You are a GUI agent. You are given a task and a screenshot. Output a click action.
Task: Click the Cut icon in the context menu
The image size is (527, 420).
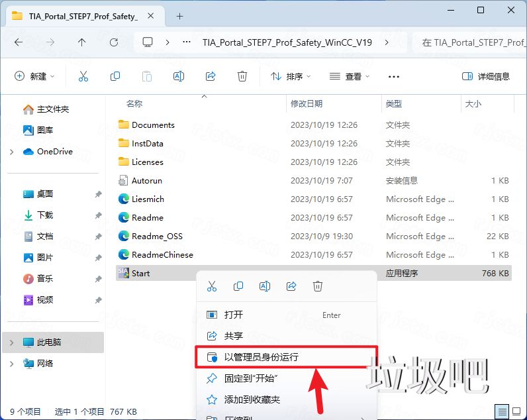212,286
